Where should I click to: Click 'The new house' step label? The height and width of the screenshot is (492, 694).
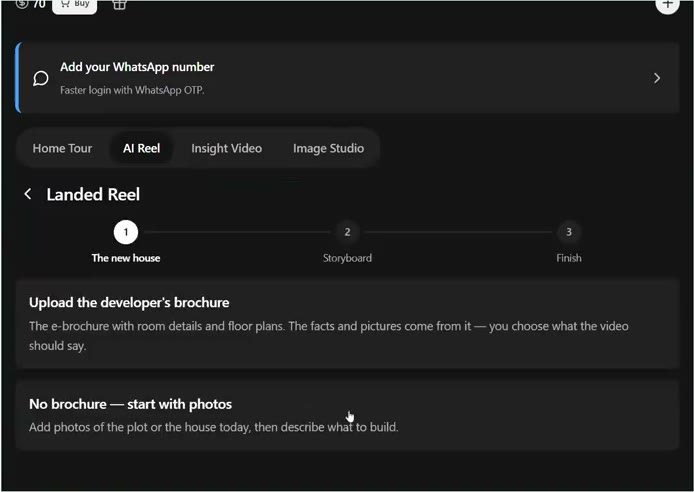pos(126,258)
